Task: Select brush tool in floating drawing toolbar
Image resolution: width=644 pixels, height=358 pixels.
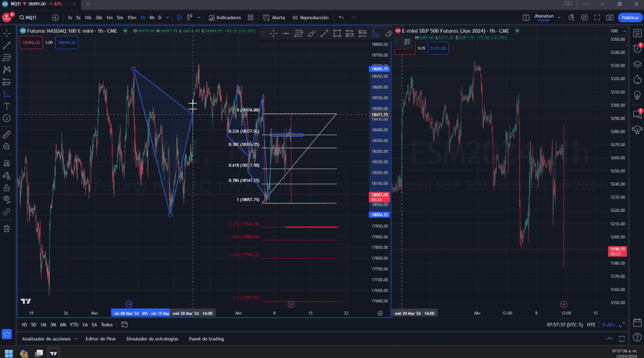Action: click(x=311, y=33)
